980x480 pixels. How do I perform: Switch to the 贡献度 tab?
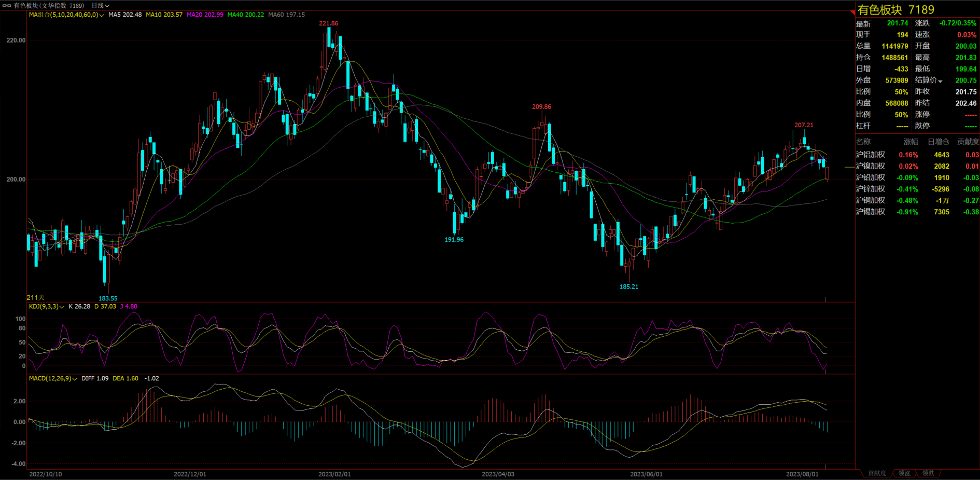click(x=877, y=473)
